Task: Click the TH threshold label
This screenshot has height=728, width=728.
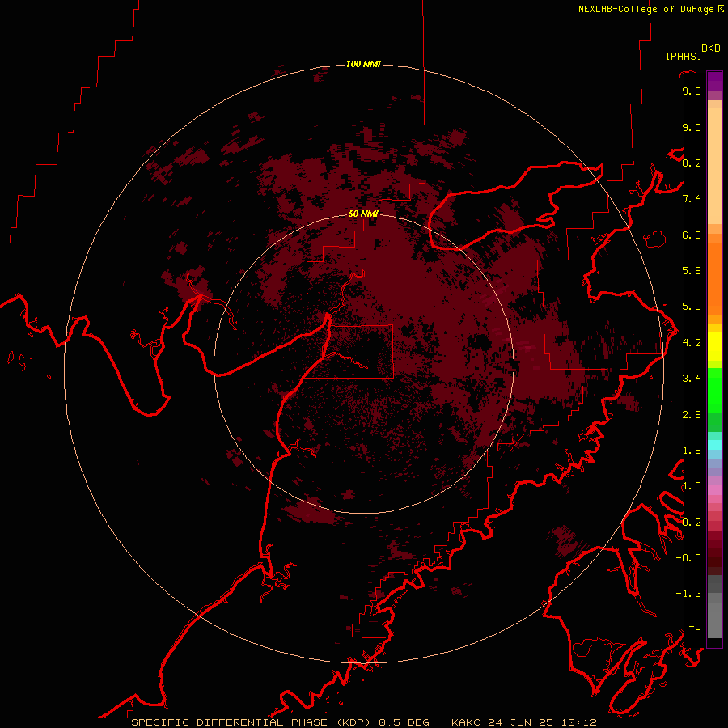Action: (695, 630)
